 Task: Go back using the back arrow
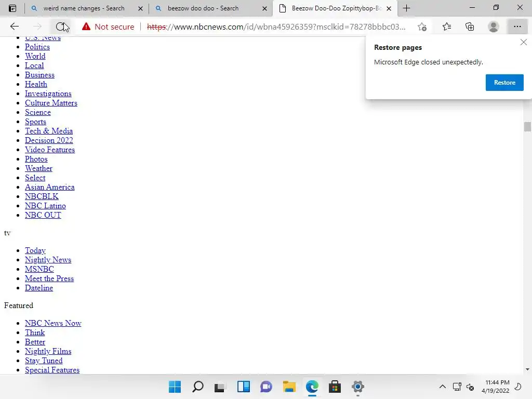14,26
